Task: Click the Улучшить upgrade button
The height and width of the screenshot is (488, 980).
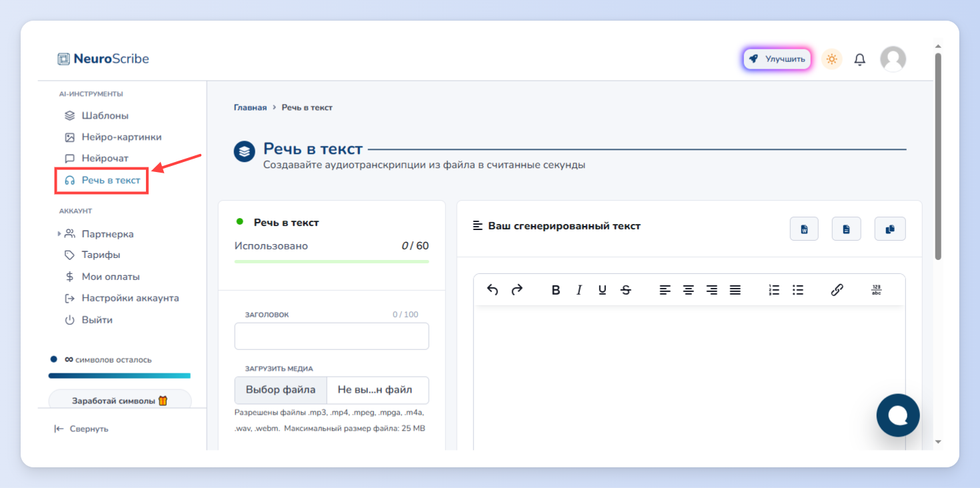Action: click(x=777, y=59)
